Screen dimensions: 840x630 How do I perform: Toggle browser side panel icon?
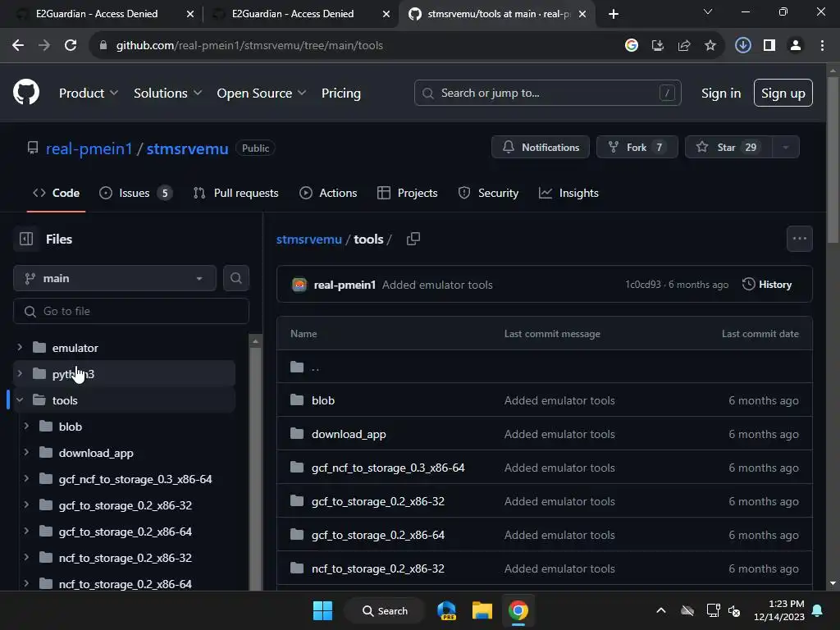(769, 46)
